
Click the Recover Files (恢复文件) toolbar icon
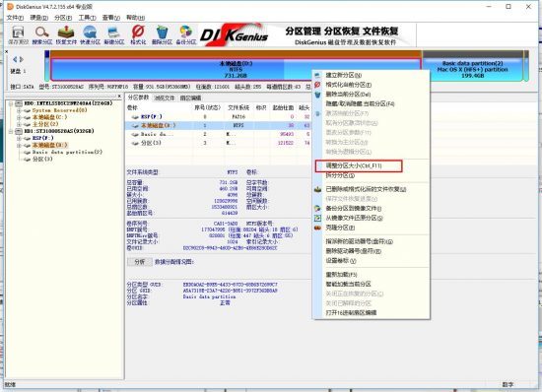(x=66, y=35)
